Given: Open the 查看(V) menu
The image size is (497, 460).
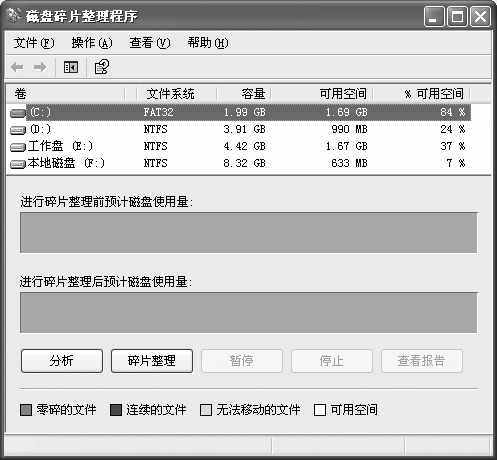Looking at the screenshot, I should pyautogui.click(x=150, y=43).
